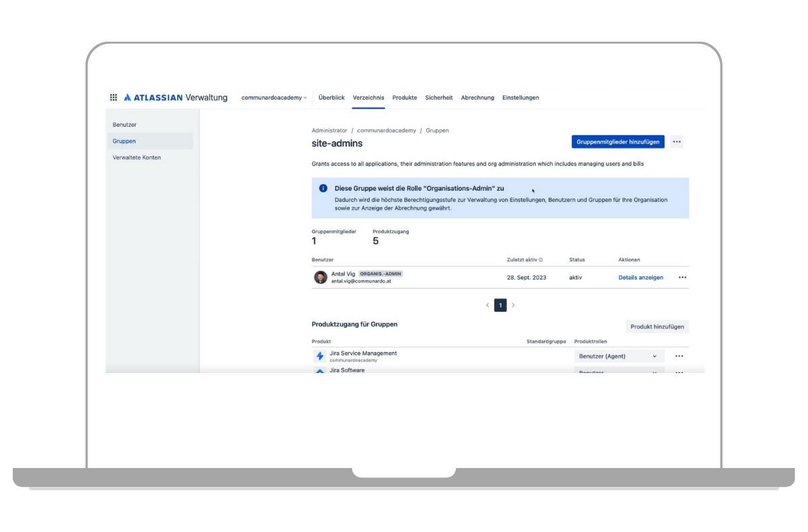Click the email antal.vig@communardo.at
Screen dimensions: 808x532
pyautogui.click(x=361, y=281)
